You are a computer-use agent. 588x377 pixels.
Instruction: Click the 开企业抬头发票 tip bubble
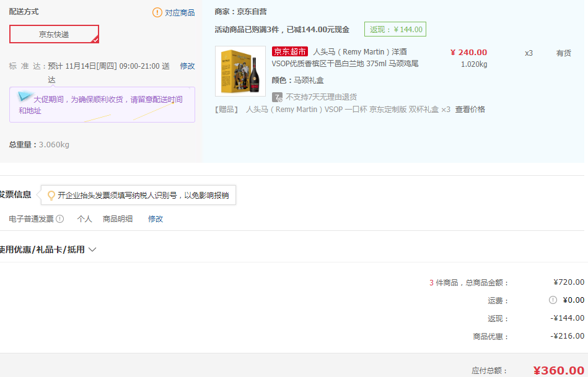coord(138,195)
